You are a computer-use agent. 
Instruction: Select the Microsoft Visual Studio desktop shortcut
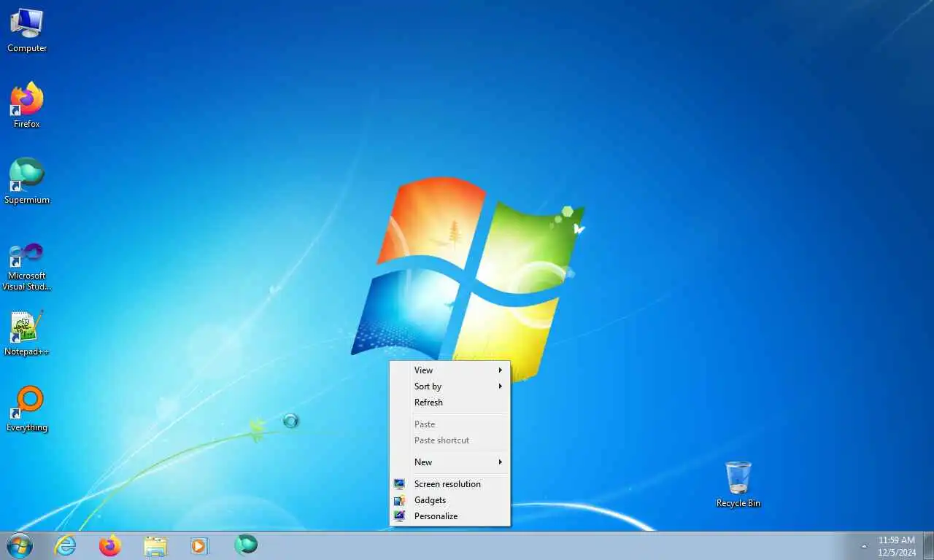27,267
